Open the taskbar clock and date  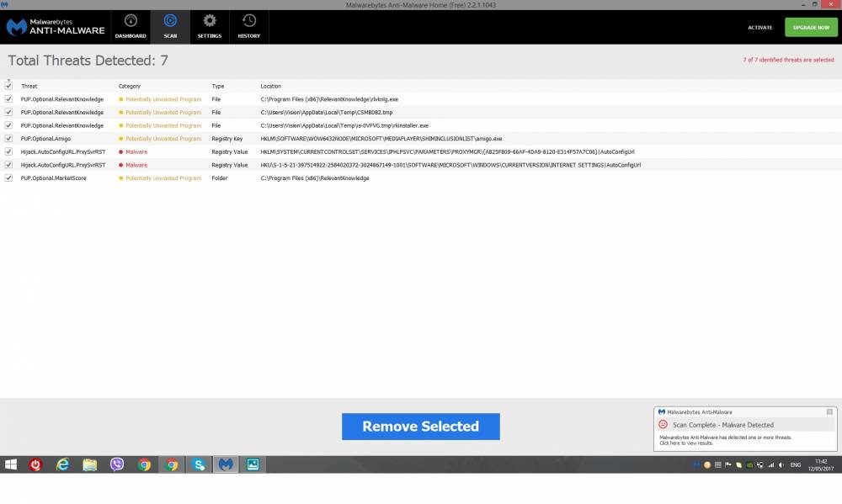pyautogui.click(x=821, y=464)
